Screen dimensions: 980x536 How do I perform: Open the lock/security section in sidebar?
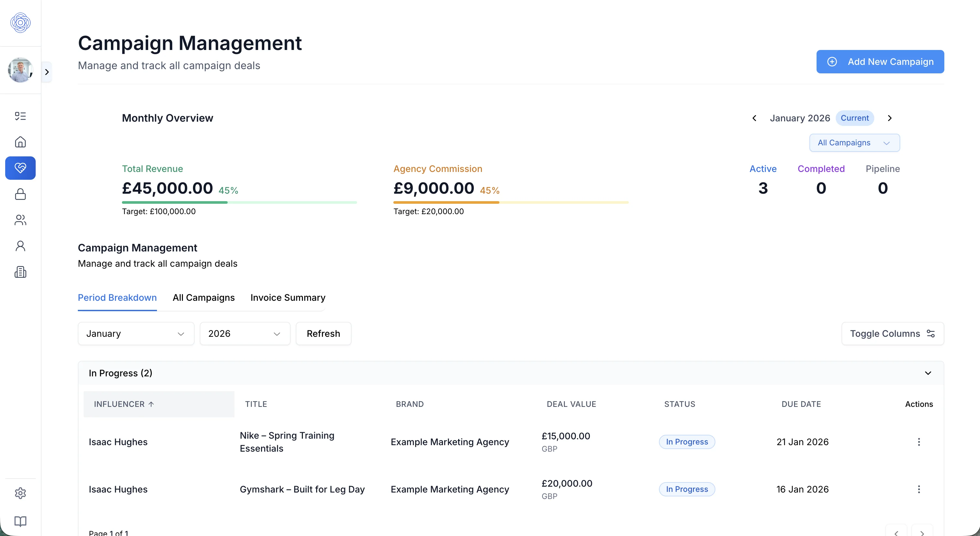(x=20, y=194)
